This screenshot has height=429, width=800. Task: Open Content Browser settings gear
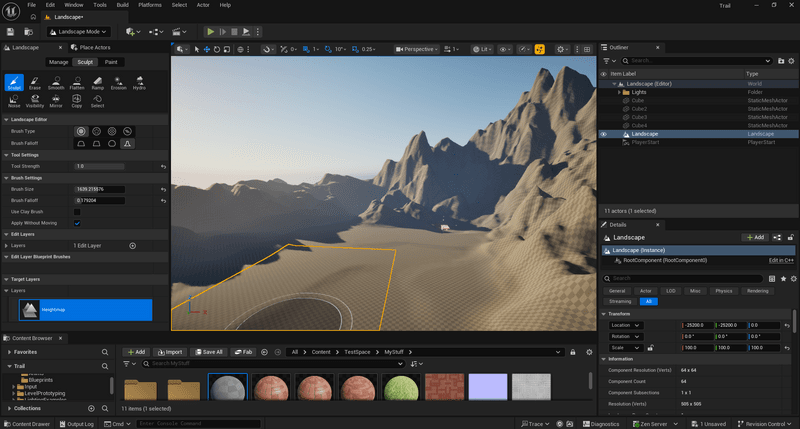pyautogui.click(x=589, y=352)
